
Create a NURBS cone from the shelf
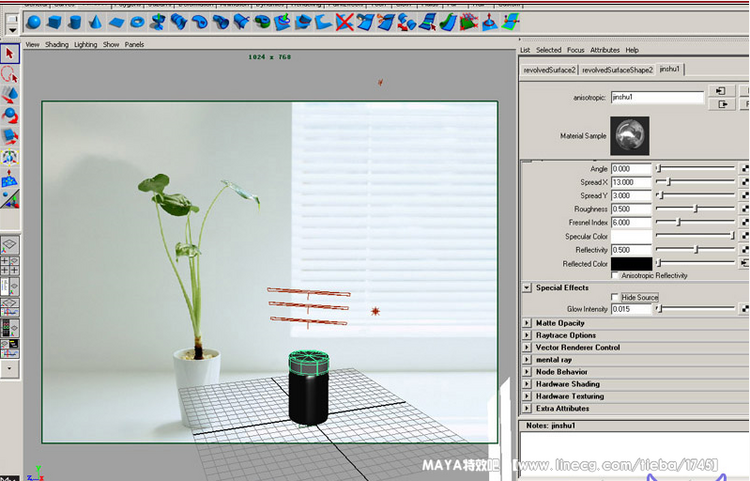(x=95, y=21)
